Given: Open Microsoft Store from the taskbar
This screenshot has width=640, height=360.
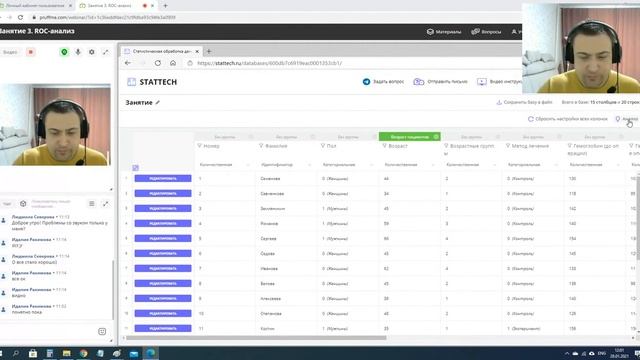Looking at the screenshot, I should click(33, 353).
